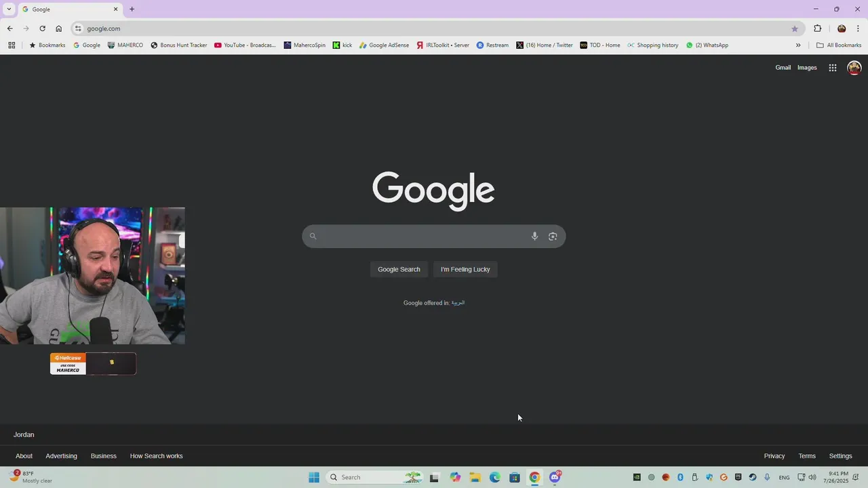View site information icon in the address bar
This screenshot has height=488, width=868.
(x=78, y=28)
